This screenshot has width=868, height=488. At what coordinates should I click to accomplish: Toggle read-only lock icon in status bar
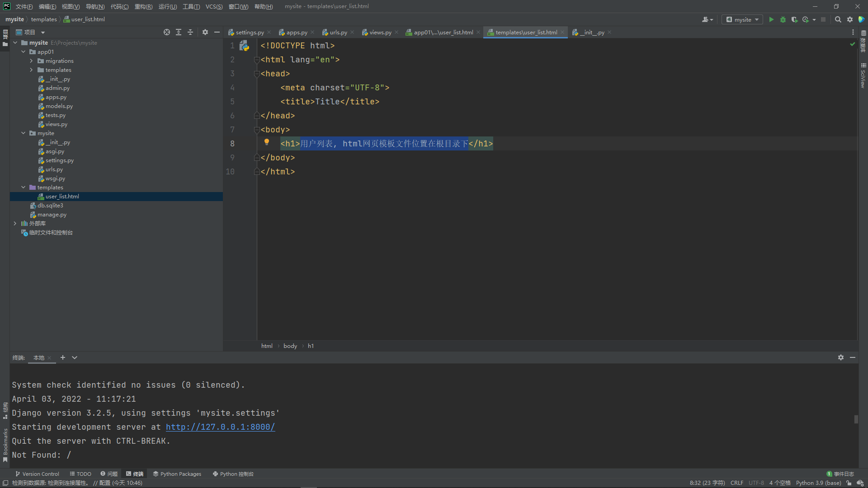(849, 483)
